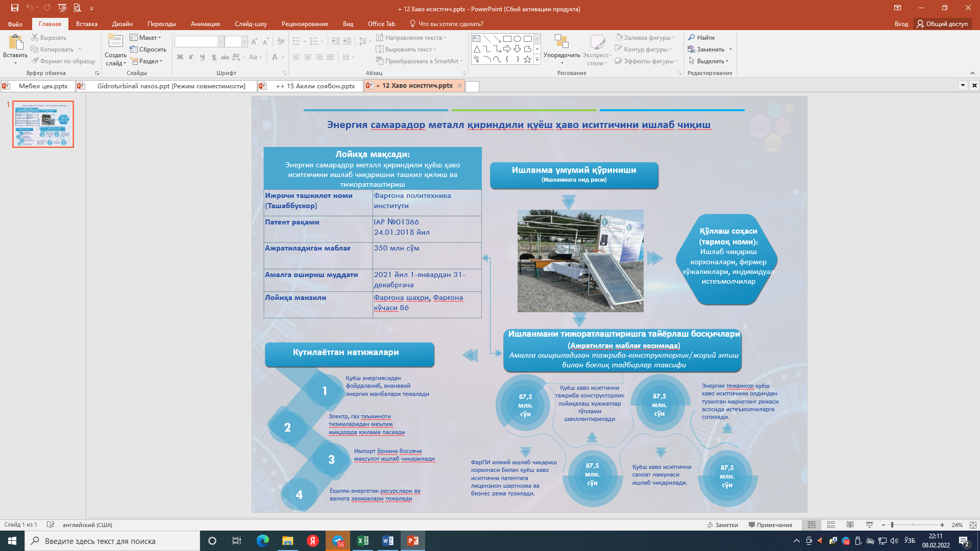This screenshot has height=551, width=980.
Task: Toggle underline (Ч) formatting
Action: pyautogui.click(x=202, y=57)
